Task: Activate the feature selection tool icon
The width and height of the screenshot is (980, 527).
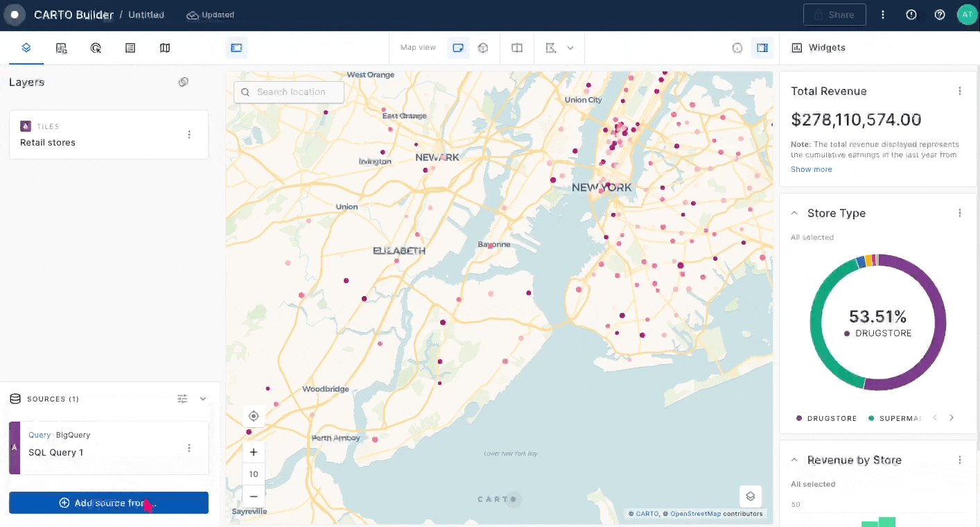Action: click(x=552, y=48)
